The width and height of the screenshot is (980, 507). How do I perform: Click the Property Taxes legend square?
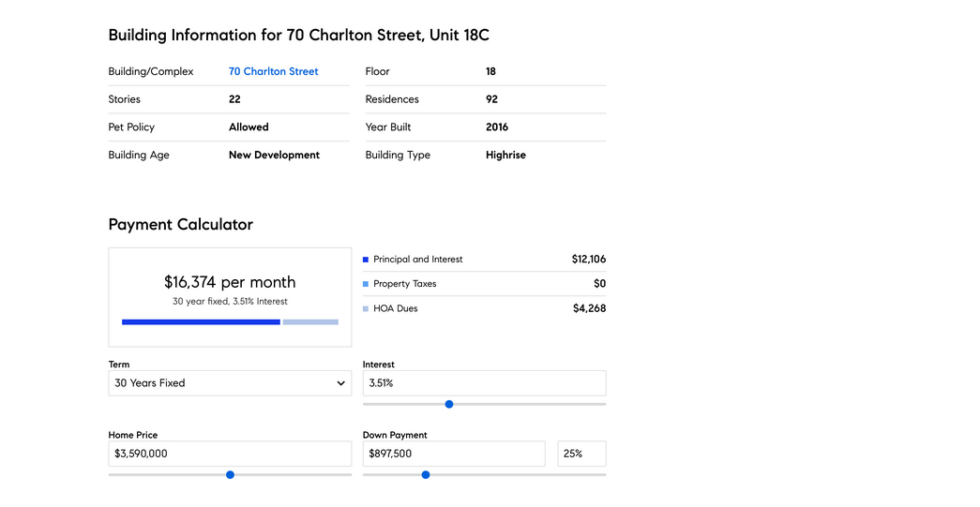(x=366, y=284)
